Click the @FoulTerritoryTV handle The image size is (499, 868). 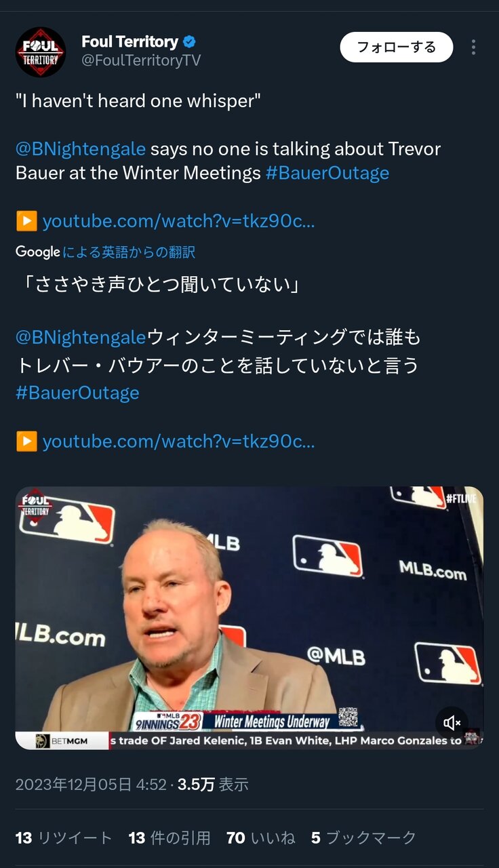(x=141, y=61)
